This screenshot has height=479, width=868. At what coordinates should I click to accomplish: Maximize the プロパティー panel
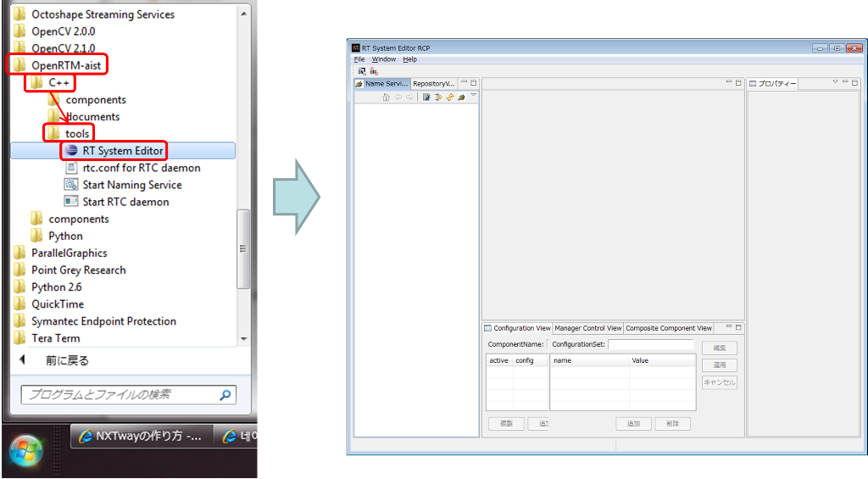(854, 82)
